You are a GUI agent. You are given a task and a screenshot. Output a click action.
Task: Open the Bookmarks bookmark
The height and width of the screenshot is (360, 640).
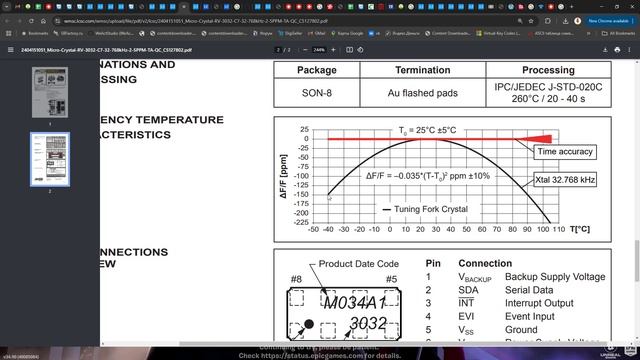pyautogui.click(x=35, y=33)
